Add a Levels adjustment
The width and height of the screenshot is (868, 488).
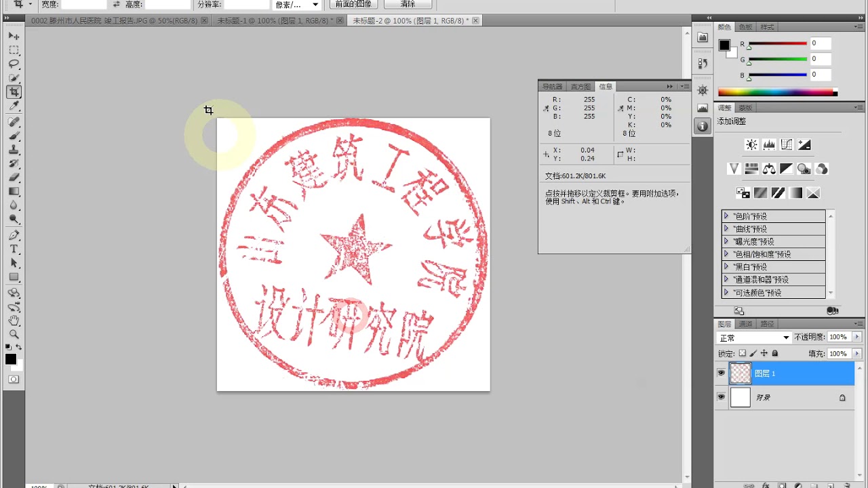point(769,144)
